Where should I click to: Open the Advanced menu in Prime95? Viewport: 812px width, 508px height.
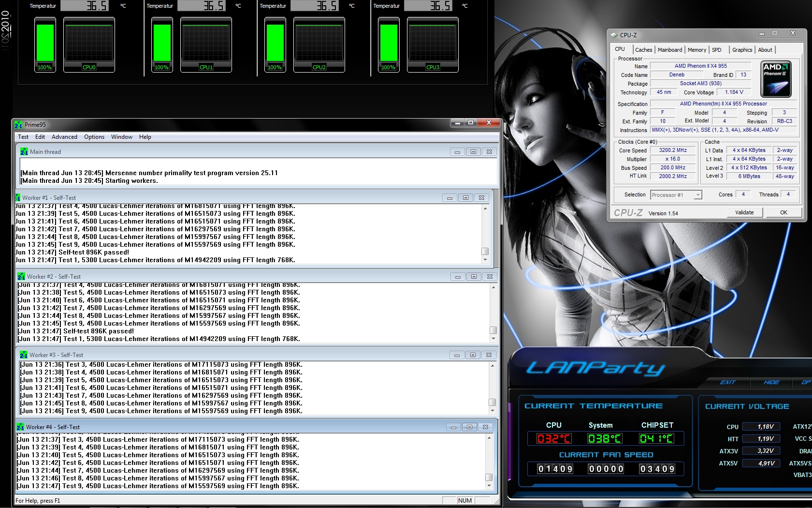(64, 137)
